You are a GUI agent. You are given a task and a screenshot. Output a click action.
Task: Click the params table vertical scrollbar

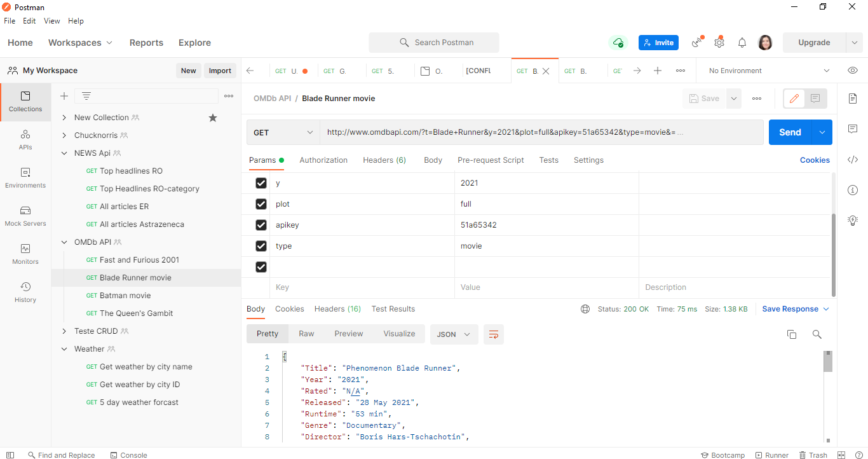coord(834,255)
